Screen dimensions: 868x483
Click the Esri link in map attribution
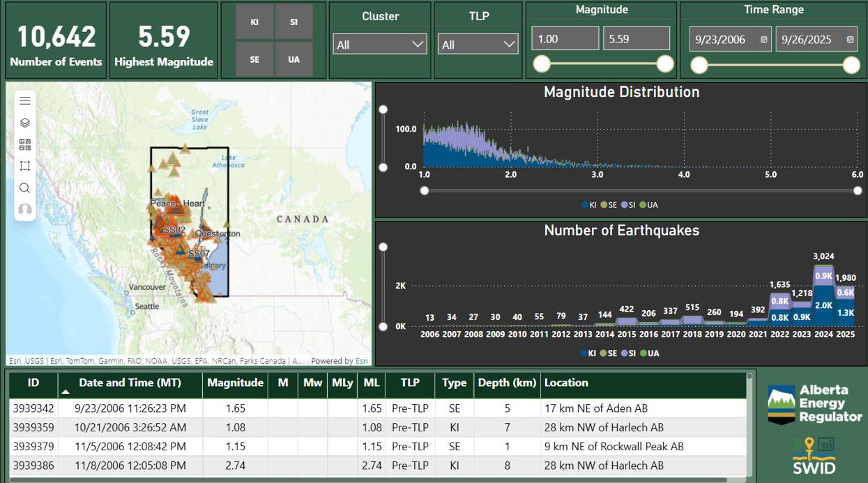[362, 361]
